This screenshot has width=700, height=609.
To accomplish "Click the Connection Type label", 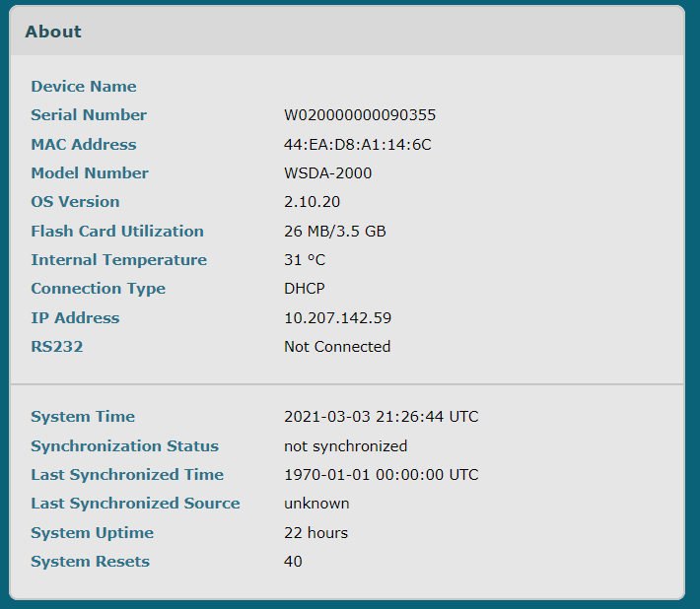I will [98, 288].
